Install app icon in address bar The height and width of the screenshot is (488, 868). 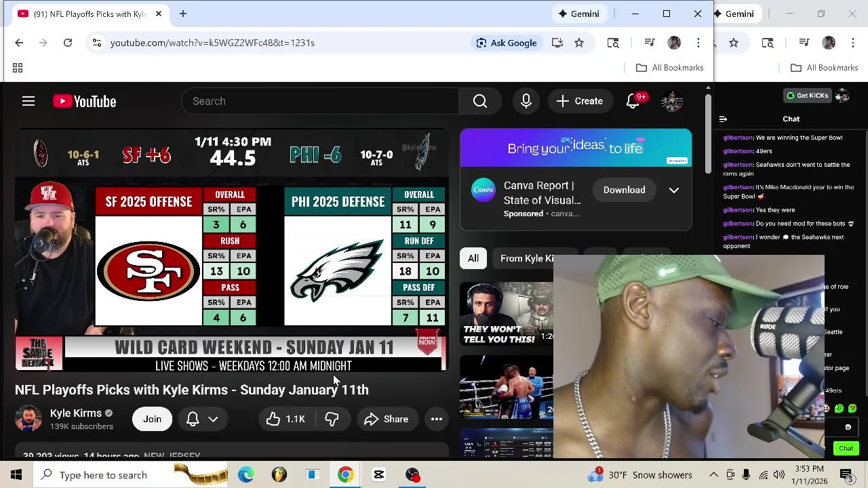click(557, 43)
